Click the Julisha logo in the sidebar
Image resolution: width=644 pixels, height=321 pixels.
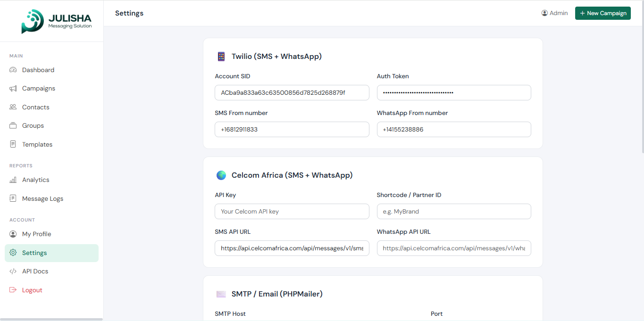[x=56, y=21]
